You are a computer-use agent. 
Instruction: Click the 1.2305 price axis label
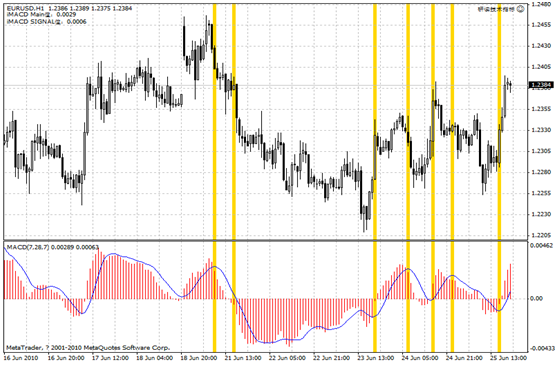(541, 151)
